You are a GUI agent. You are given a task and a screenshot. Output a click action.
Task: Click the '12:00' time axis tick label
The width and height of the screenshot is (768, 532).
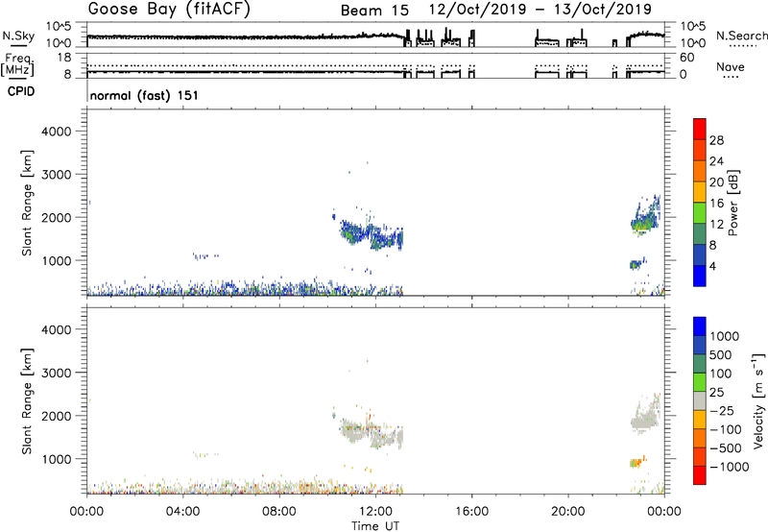click(x=375, y=512)
